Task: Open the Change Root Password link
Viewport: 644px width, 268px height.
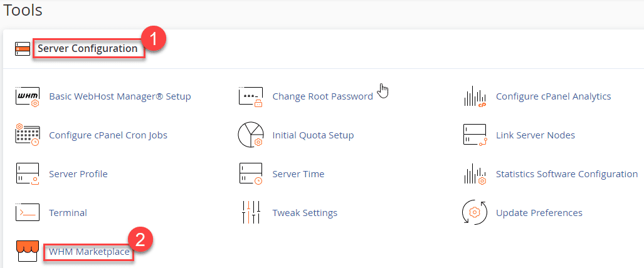Action: click(x=323, y=96)
